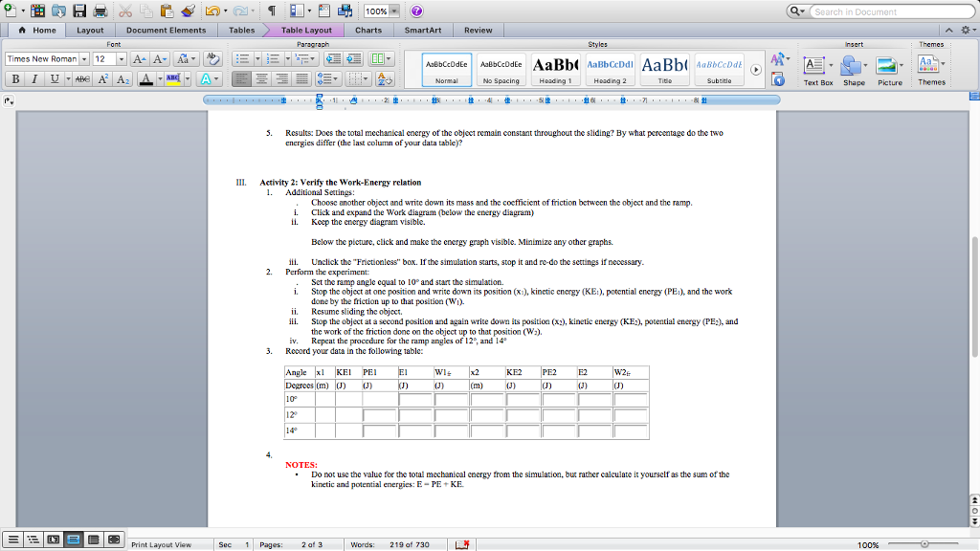980x551 pixels.
Task: Switch to the Review tab
Action: 478,30
